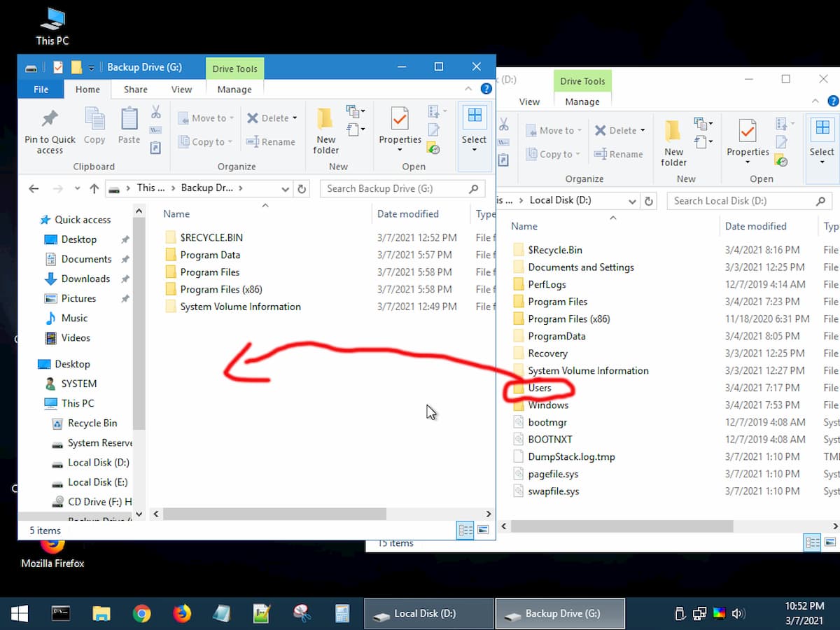
Task: Click the Paste icon in Backup Drive ribbon
Action: coord(129,126)
